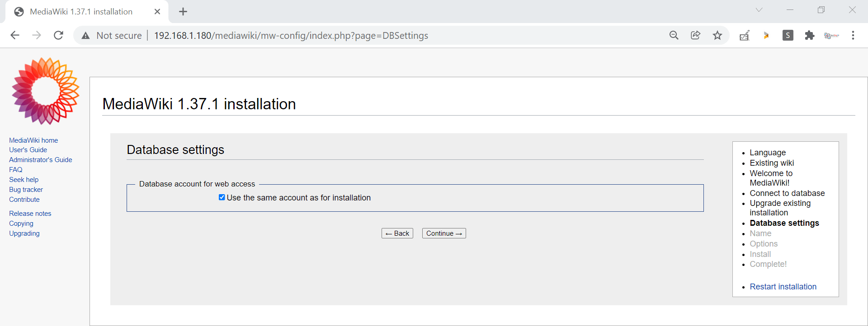Click Welcome to MediaWiki! step text
The width and height of the screenshot is (868, 326).
[x=771, y=178]
